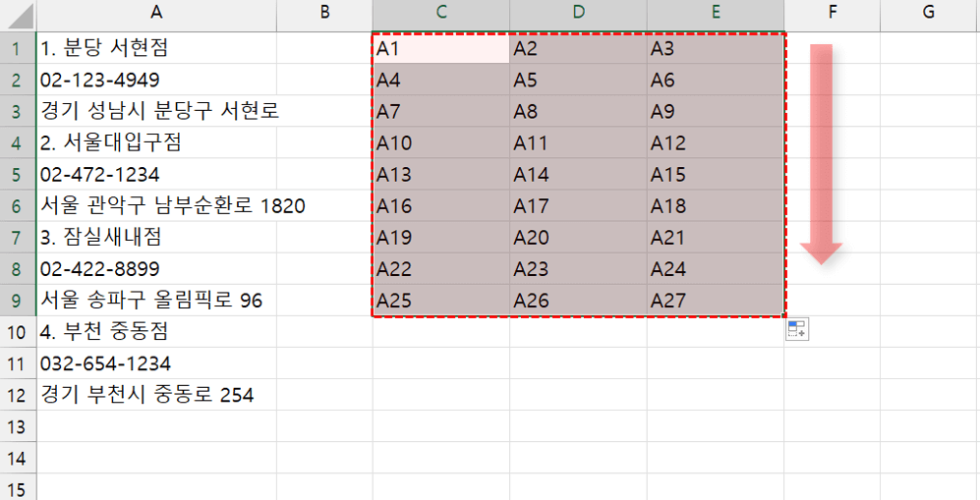Viewport: 980px width, 500px height.
Task: Select cell showing A1 in column C
Action: coord(441,48)
